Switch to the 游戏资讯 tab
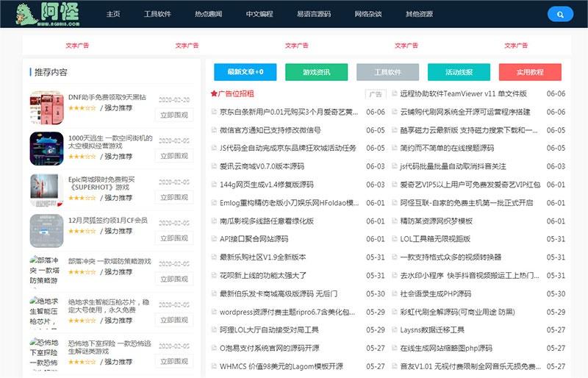 (316, 72)
